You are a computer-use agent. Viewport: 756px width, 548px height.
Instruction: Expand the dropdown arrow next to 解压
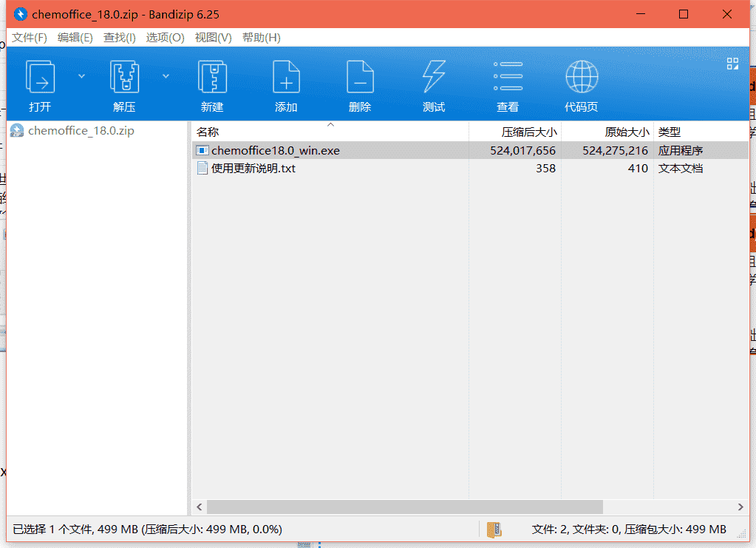pos(166,75)
